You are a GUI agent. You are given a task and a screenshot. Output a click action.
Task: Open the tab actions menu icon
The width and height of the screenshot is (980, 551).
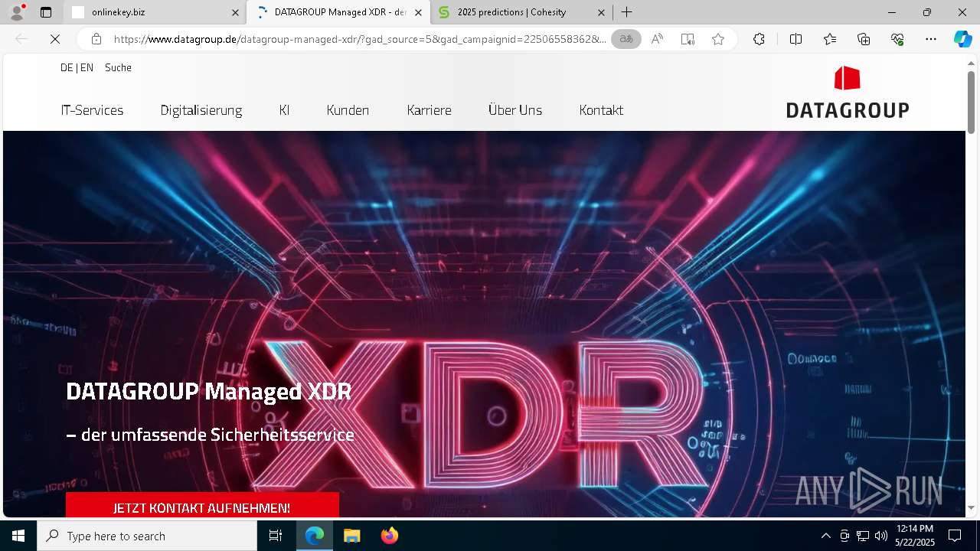pos(46,12)
